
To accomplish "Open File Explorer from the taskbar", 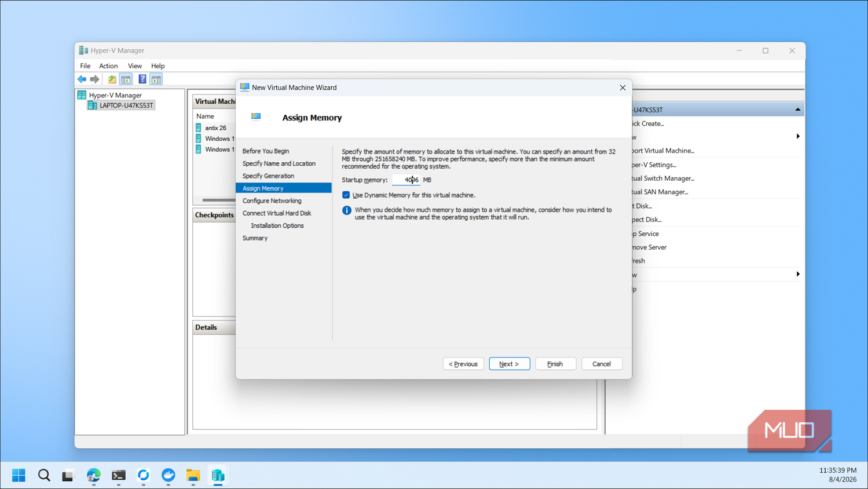I will tap(193, 475).
